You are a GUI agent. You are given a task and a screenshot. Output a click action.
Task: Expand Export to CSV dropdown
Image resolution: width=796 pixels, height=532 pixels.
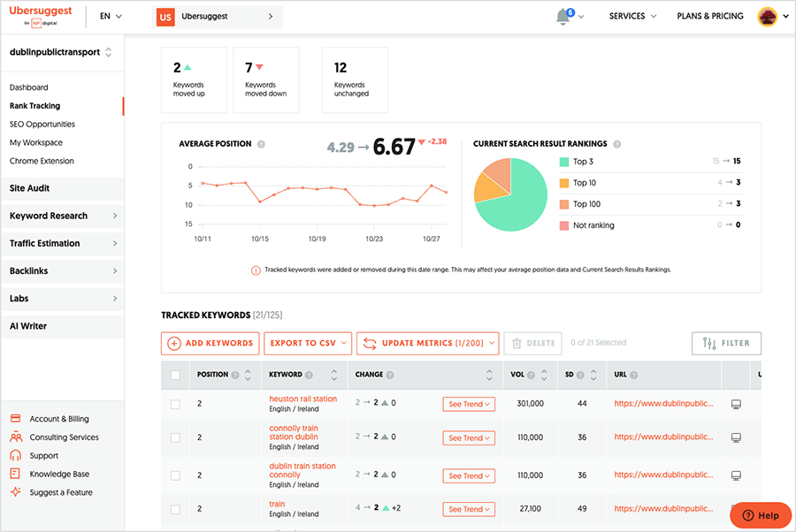coord(308,344)
